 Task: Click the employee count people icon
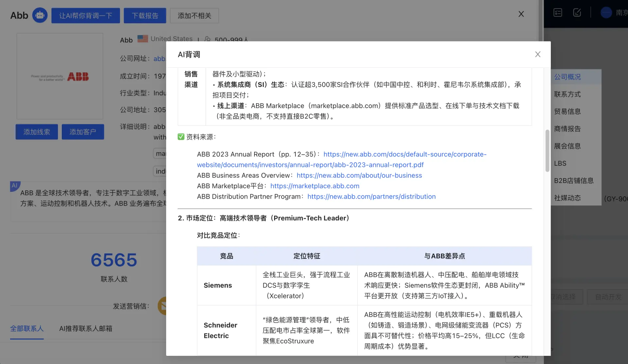[x=207, y=39]
